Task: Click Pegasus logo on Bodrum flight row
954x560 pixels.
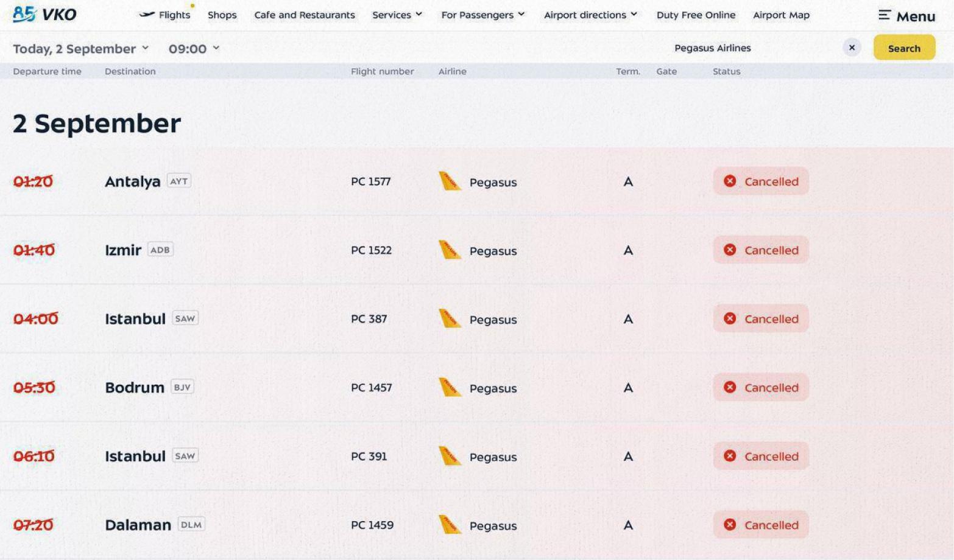Action: click(450, 387)
